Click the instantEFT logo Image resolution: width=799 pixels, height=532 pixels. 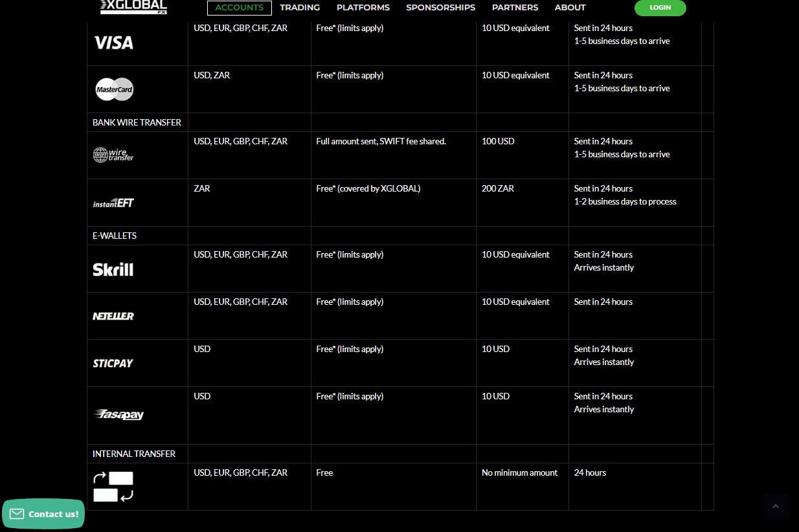(x=113, y=203)
